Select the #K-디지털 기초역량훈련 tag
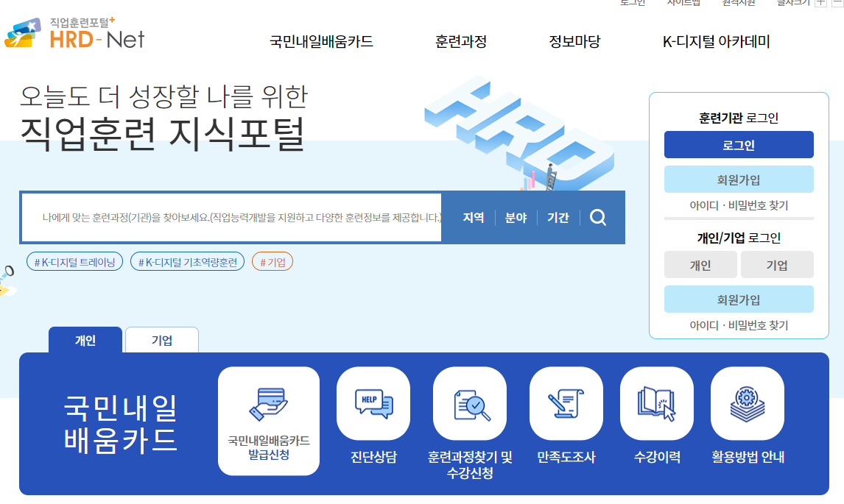The height and width of the screenshot is (504, 844). tap(187, 262)
